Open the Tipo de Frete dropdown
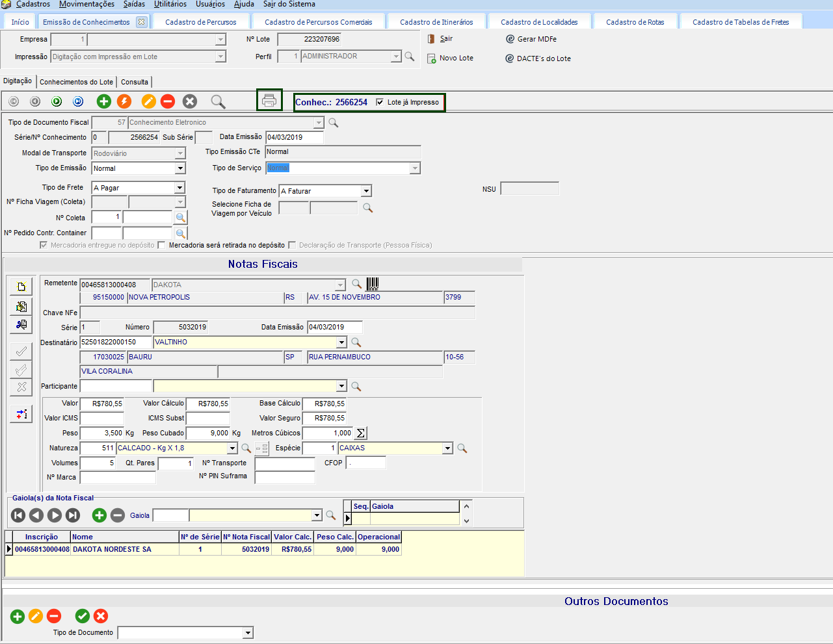The height and width of the screenshot is (644, 833). click(x=180, y=188)
